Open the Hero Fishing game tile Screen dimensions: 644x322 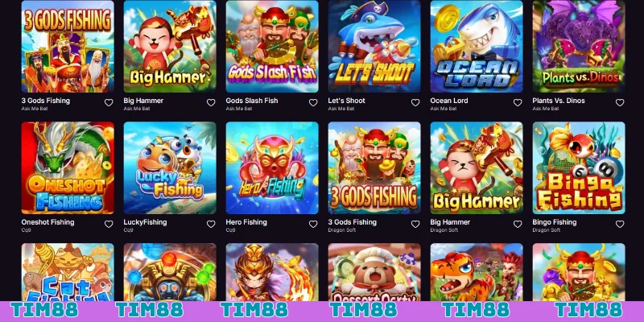(x=272, y=168)
